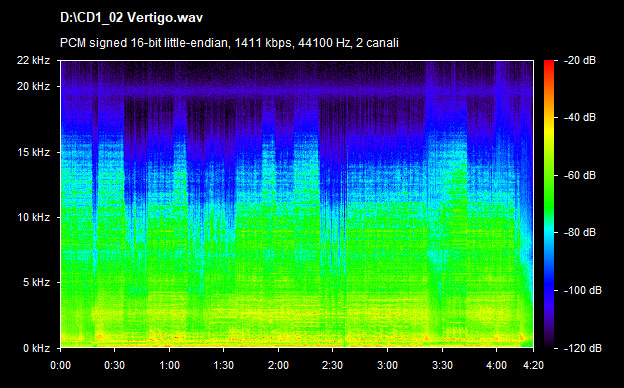Click the 0:30 time axis label

pos(115,365)
